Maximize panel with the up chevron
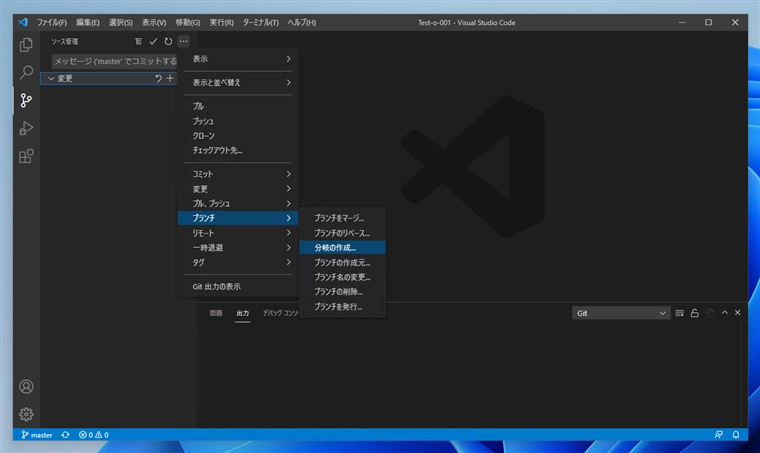Image resolution: width=760 pixels, height=453 pixels. [725, 313]
